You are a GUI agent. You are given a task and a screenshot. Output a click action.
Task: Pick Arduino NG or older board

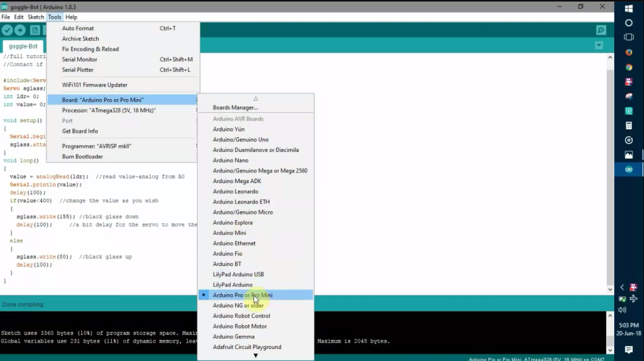coord(256,306)
